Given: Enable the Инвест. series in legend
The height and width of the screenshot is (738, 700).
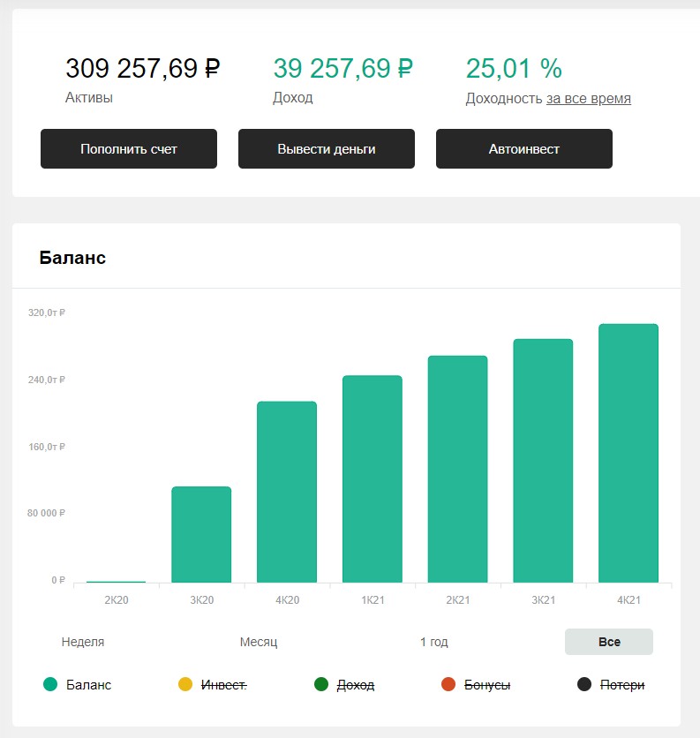Looking at the screenshot, I should (223, 684).
